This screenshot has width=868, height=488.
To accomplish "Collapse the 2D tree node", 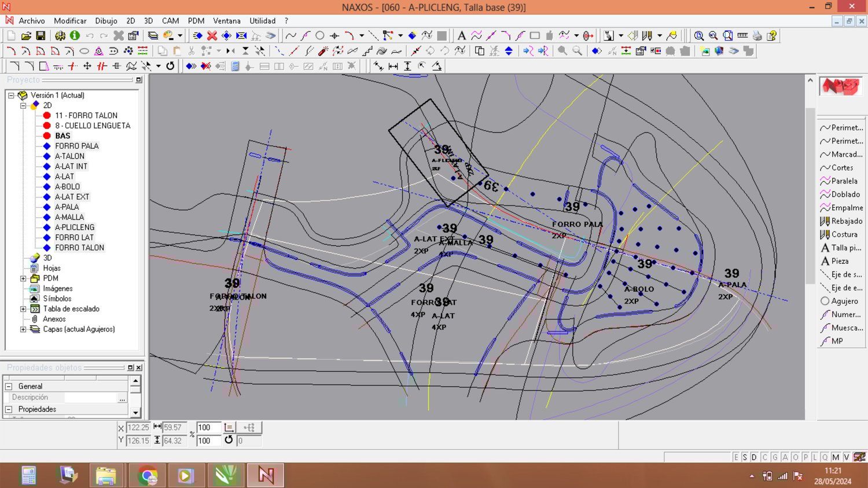I will click(x=23, y=105).
